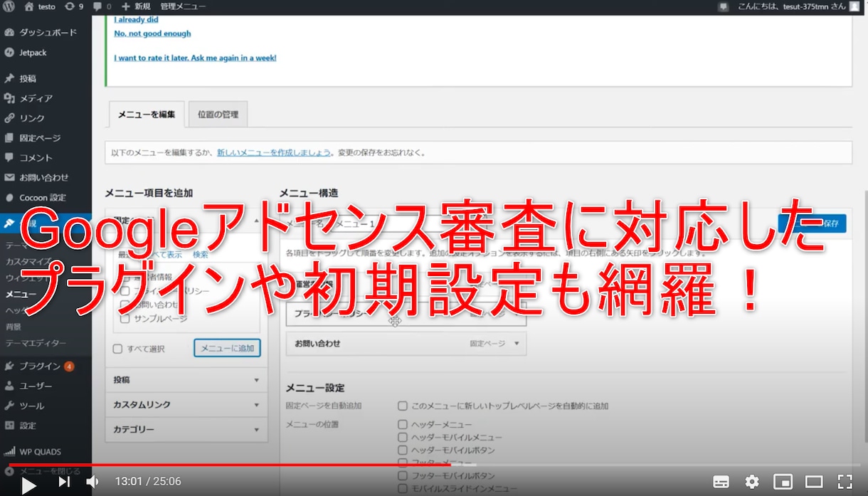
Task: Click 'I want to rate it later' link
Action: point(195,58)
